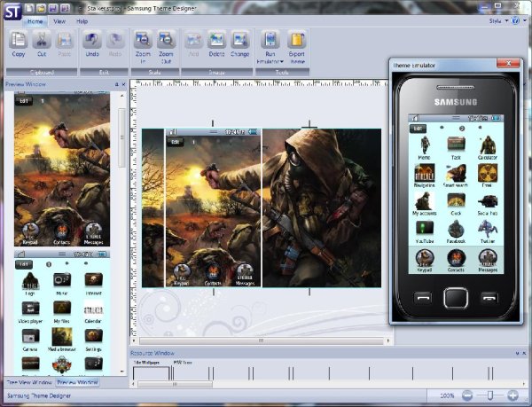532x407 pixels.
Task: Click the Add image icon
Action: [x=193, y=40]
